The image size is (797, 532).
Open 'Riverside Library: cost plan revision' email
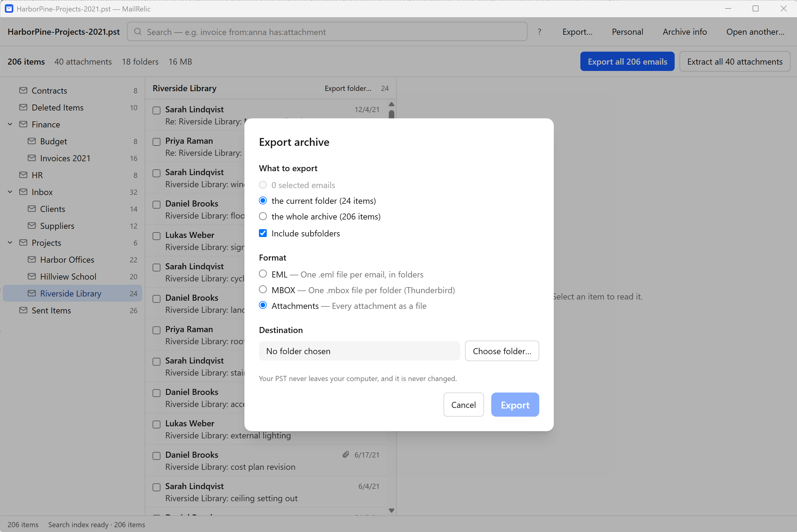coord(266,460)
